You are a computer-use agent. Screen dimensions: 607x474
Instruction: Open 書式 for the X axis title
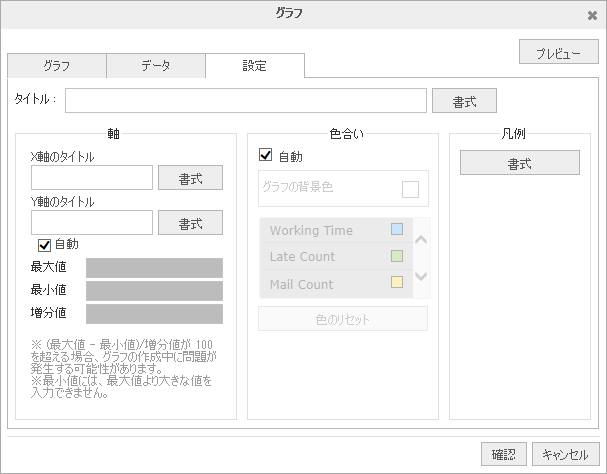pyautogui.click(x=190, y=178)
